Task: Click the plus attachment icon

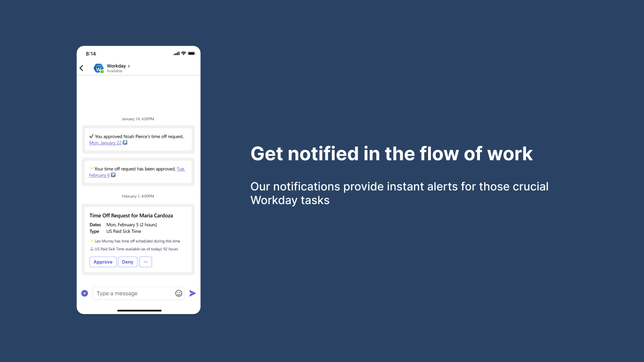Action: [85, 293]
